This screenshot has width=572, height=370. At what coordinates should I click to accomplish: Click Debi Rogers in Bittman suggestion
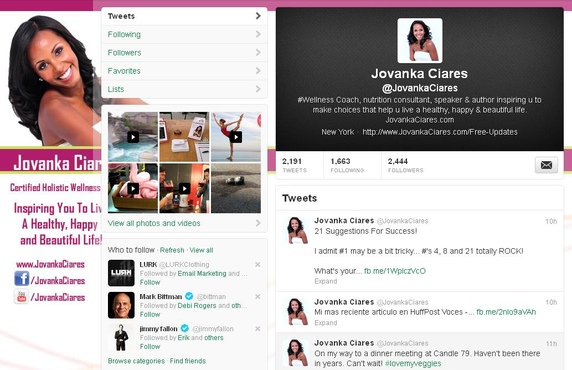click(197, 306)
